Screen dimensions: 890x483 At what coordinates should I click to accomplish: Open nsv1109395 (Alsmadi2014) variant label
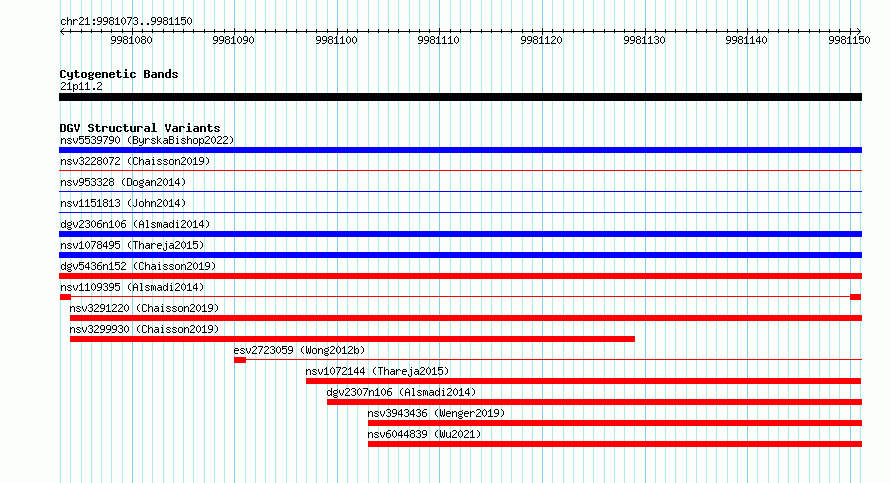[x=132, y=287]
